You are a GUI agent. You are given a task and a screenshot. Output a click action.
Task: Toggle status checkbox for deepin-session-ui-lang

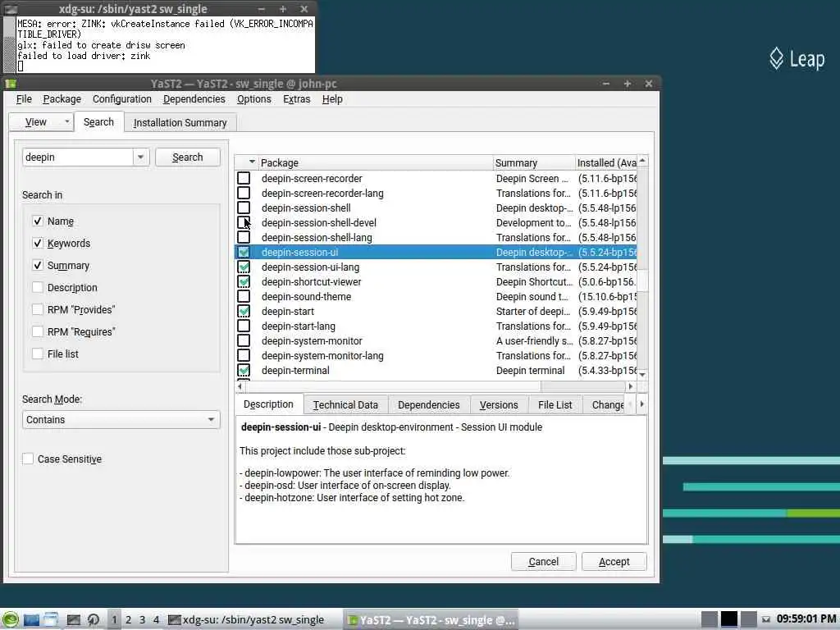tap(244, 267)
